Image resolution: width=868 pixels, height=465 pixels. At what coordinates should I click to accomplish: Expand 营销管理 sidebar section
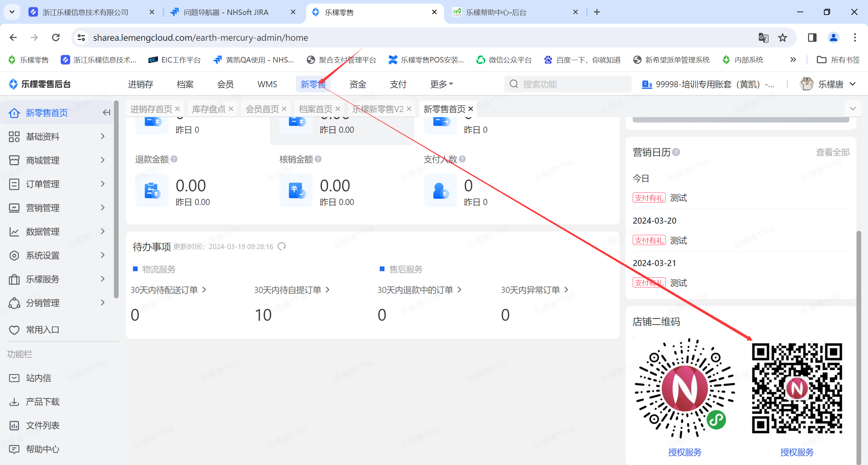[x=57, y=208]
